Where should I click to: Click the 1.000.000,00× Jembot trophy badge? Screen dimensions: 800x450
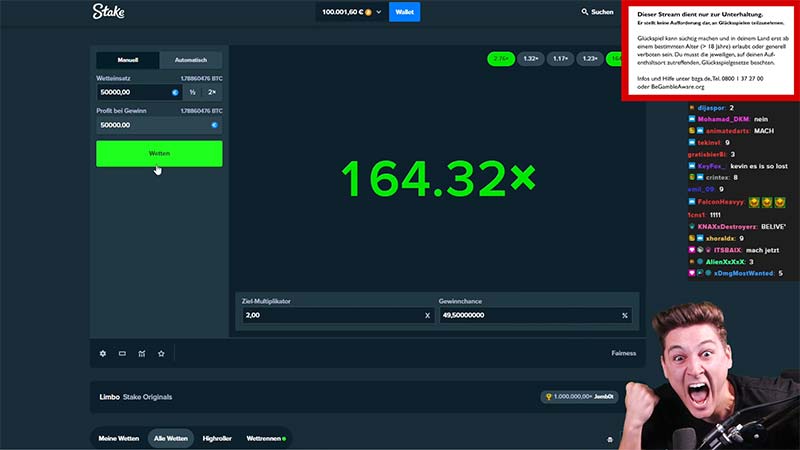pyautogui.click(x=579, y=396)
